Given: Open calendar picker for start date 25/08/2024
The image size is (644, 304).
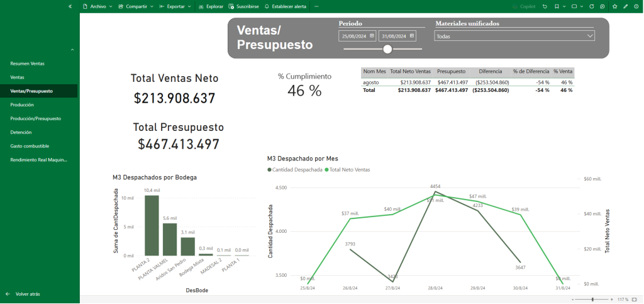Looking at the screenshot, I should pos(372,37).
